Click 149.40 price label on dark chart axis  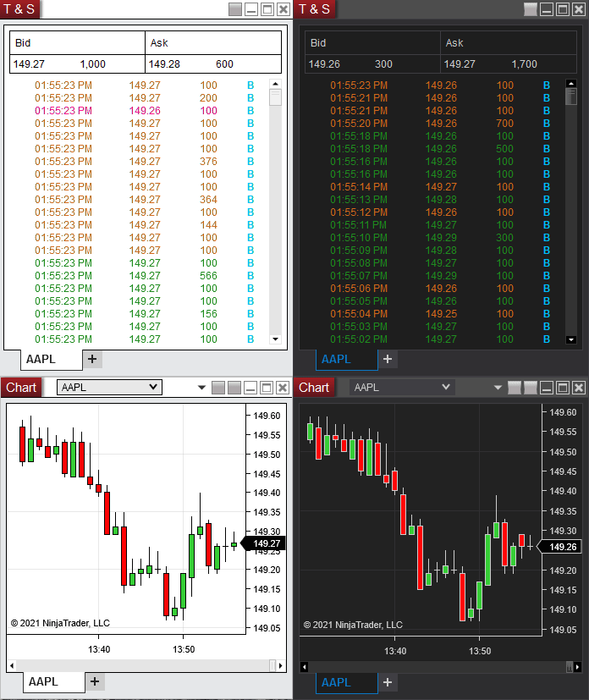click(x=563, y=491)
